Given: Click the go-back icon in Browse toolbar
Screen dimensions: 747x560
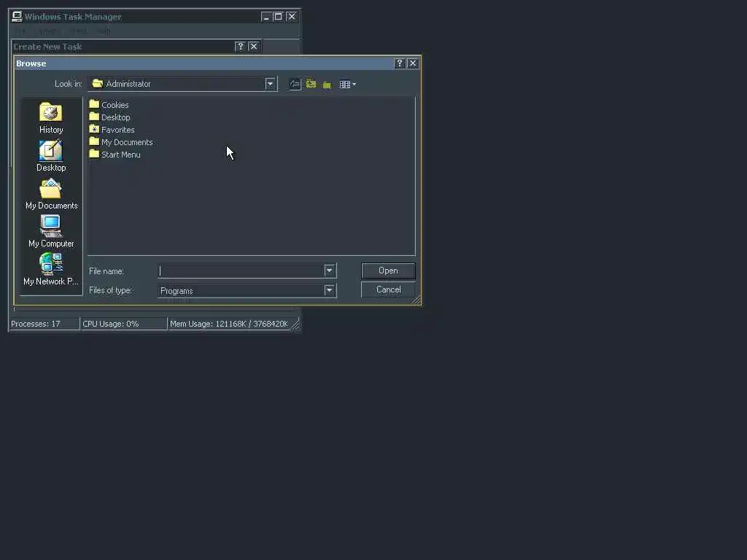Looking at the screenshot, I should click(295, 85).
